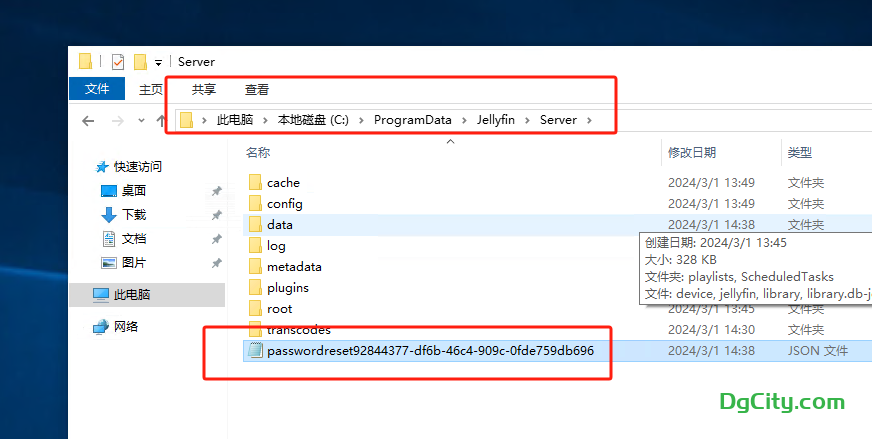Switch to the 共享 ribbon tab
872x439 pixels.
(x=204, y=89)
